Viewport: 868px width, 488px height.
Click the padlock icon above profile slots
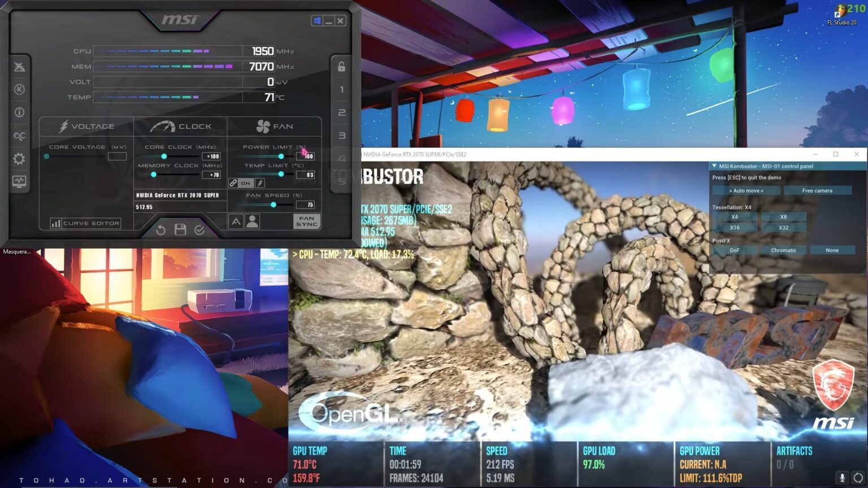341,67
